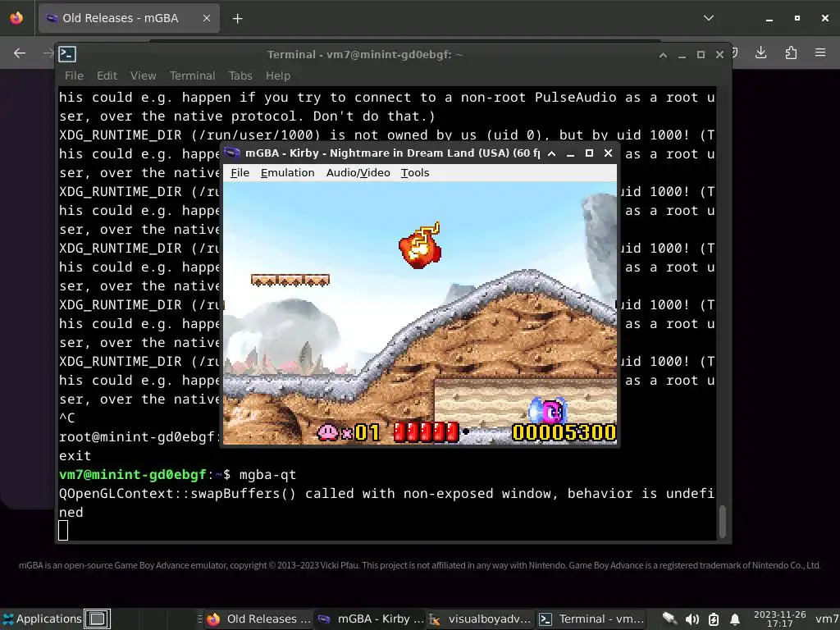Switch to the Terminal - vm... taskbar button

pyautogui.click(x=591, y=619)
